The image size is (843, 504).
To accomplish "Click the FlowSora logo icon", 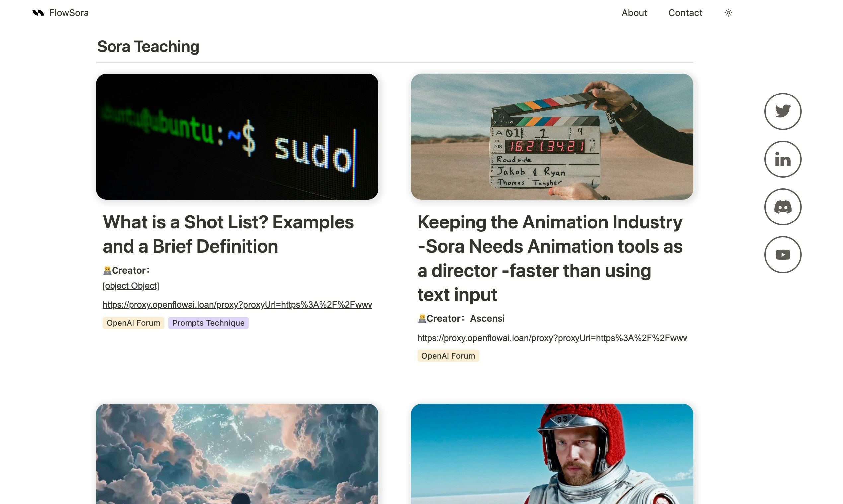I will (x=38, y=13).
